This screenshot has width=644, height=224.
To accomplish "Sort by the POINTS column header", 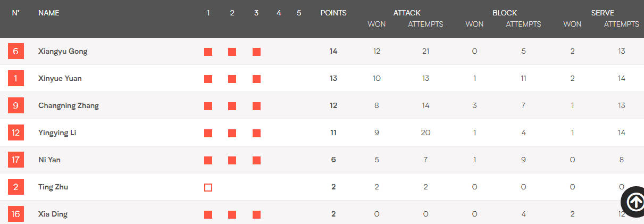I will (x=333, y=13).
